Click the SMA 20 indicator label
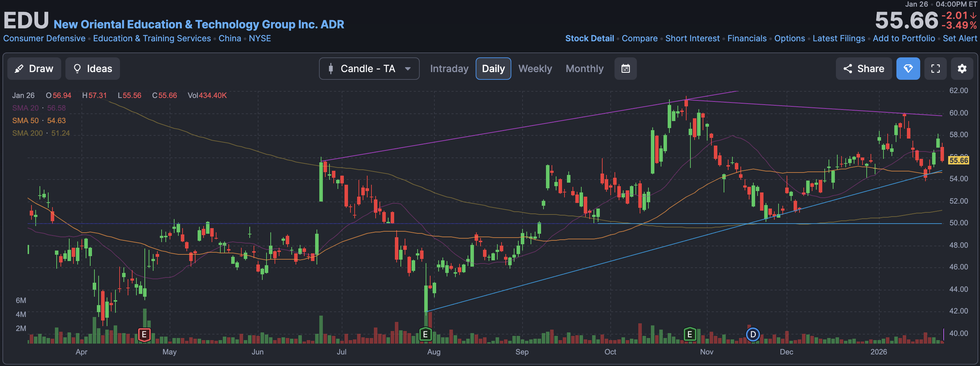 point(39,108)
